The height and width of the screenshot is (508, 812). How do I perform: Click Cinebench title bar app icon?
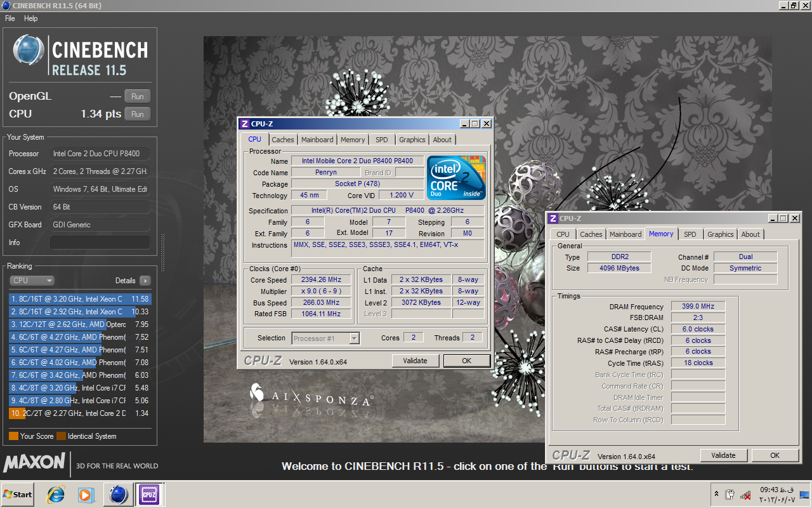tap(6, 6)
